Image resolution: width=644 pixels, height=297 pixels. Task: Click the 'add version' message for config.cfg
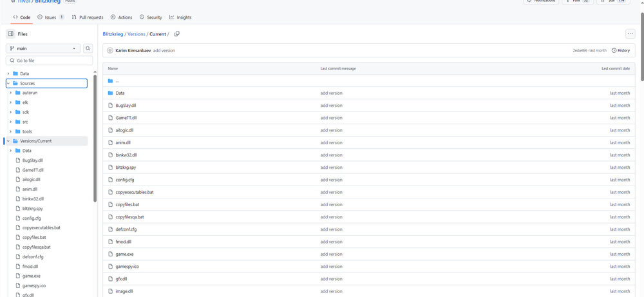tap(332, 180)
